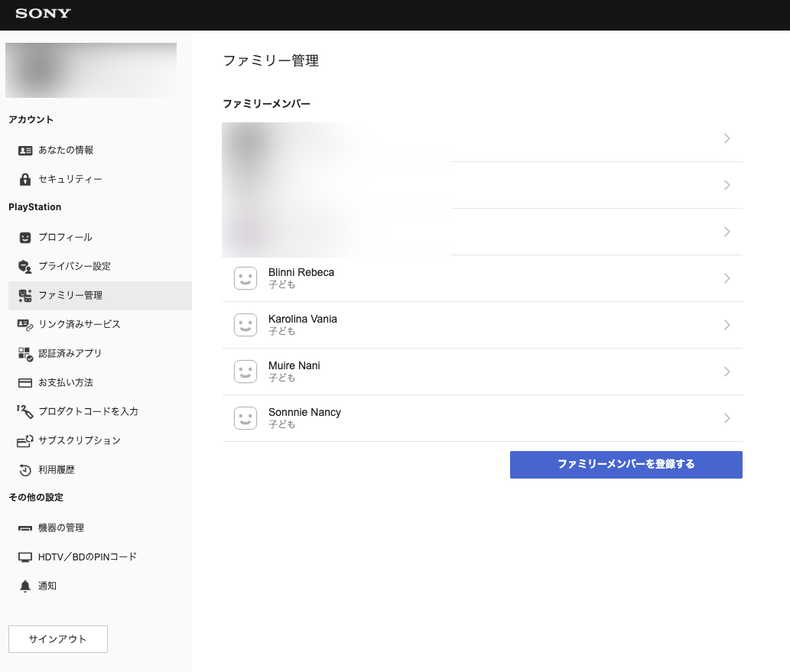Select ファミリー管理 in the sidebar
Image resolution: width=790 pixels, height=672 pixels.
click(x=99, y=296)
